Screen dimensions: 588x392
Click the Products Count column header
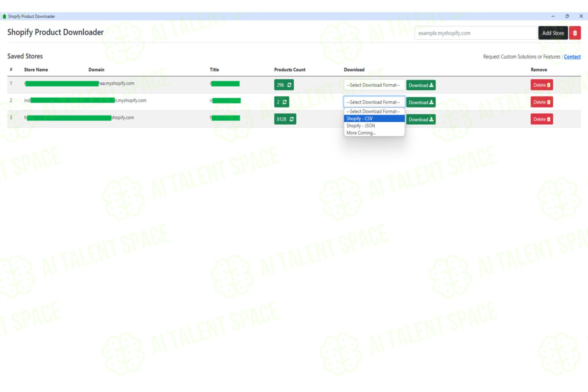(290, 70)
